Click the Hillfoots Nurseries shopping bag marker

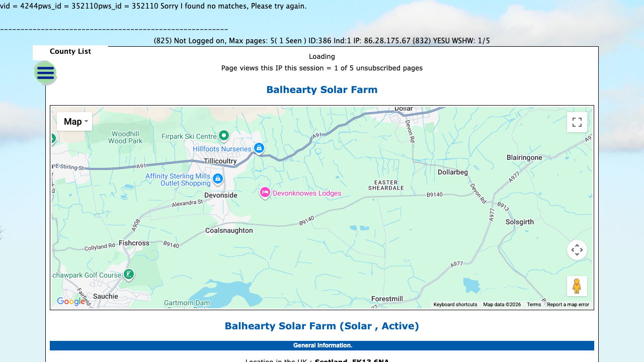[259, 148]
